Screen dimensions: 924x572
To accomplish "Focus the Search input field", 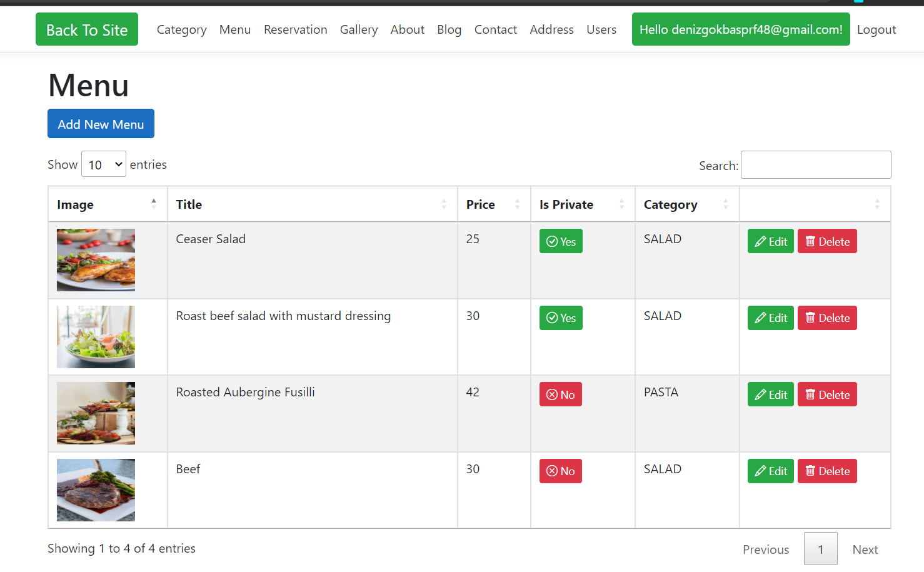I will point(815,165).
